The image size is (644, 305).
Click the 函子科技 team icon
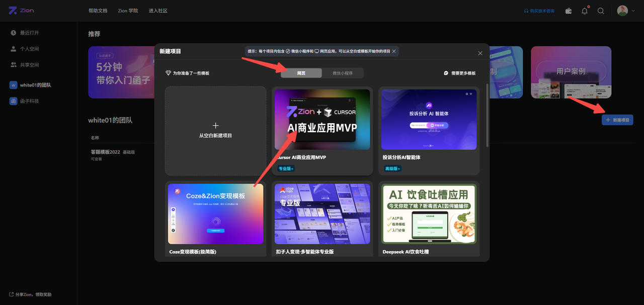14,101
